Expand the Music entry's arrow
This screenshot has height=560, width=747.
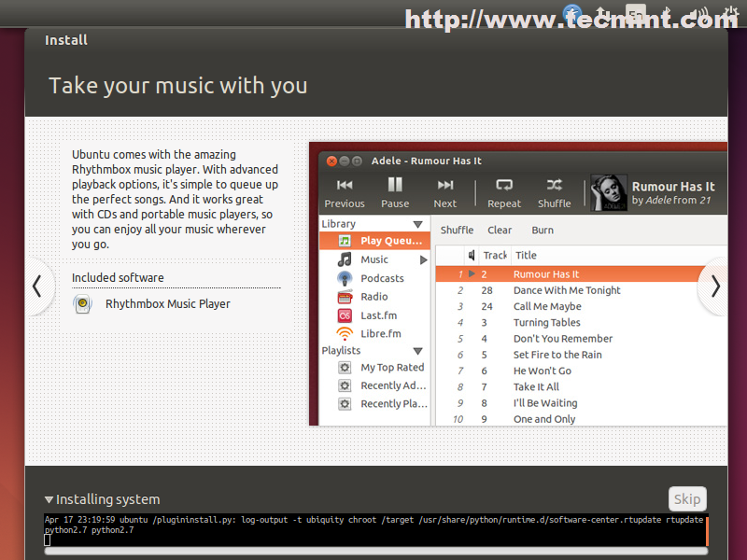pos(423,260)
